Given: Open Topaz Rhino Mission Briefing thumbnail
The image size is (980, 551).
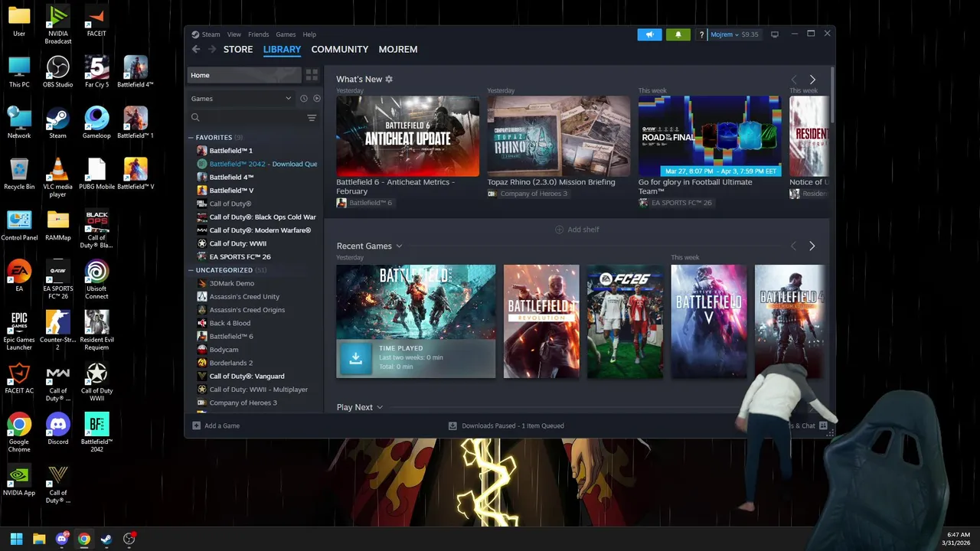Looking at the screenshot, I should 559,136.
